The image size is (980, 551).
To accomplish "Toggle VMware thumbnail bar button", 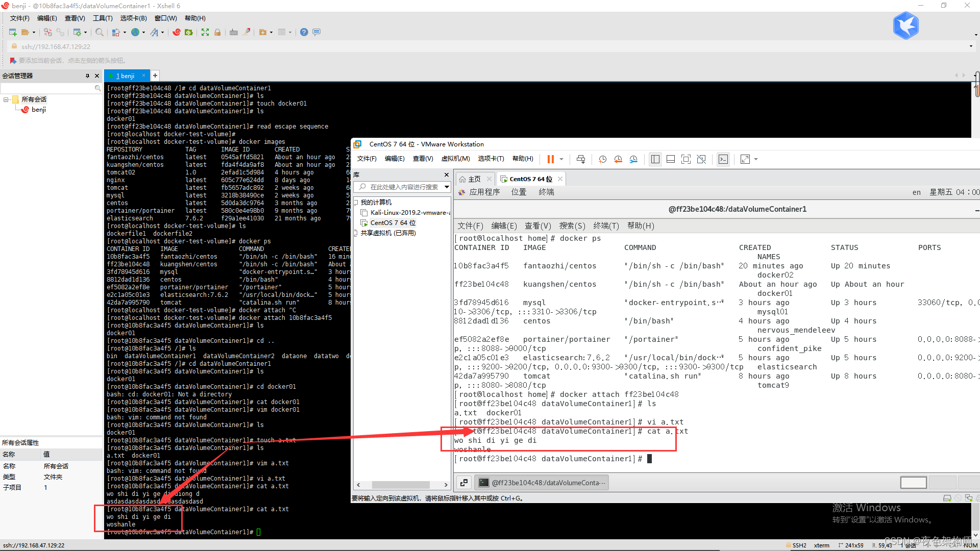I will click(x=671, y=159).
